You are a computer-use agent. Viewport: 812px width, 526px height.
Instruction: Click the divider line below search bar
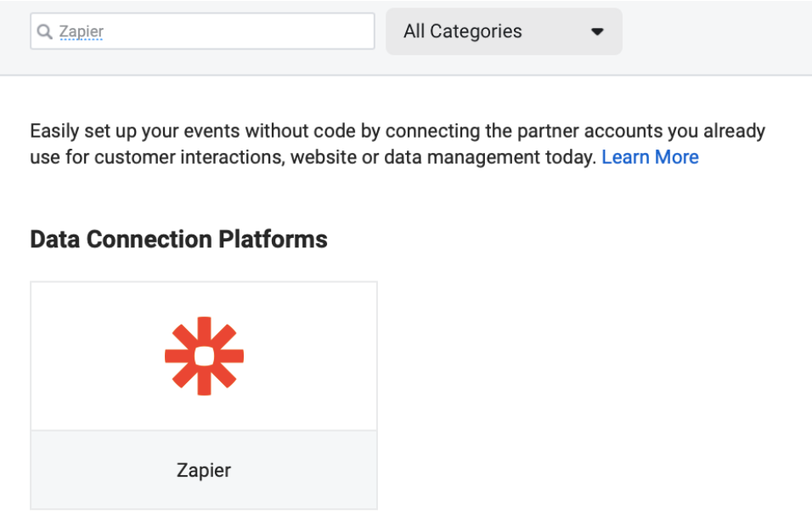pyautogui.click(x=406, y=75)
